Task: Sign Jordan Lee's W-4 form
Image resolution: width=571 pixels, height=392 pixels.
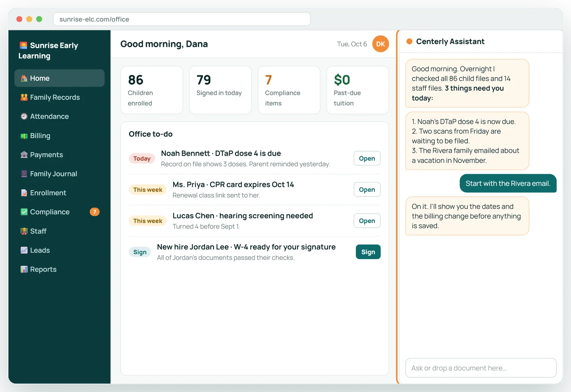Action: (368, 252)
